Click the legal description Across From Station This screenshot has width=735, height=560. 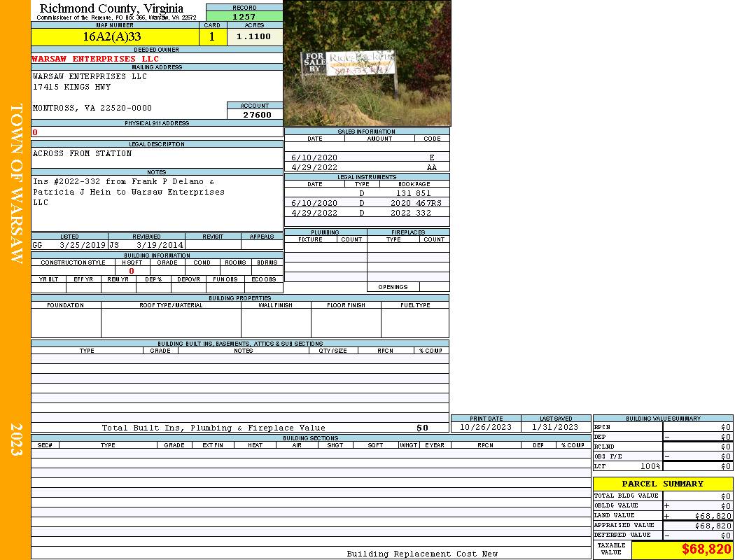(x=82, y=153)
